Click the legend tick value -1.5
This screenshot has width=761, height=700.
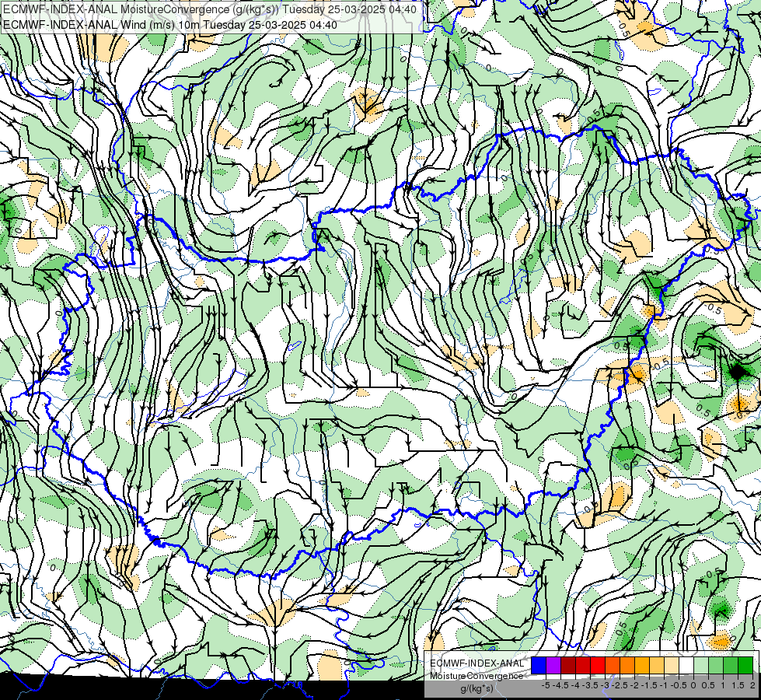(x=649, y=685)
